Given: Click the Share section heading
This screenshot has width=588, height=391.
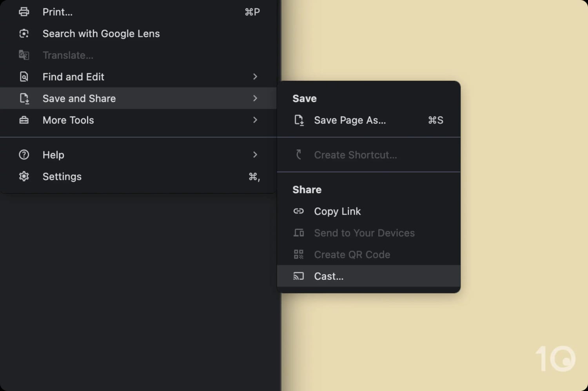Looking at the screenshot, I should 307,190.
